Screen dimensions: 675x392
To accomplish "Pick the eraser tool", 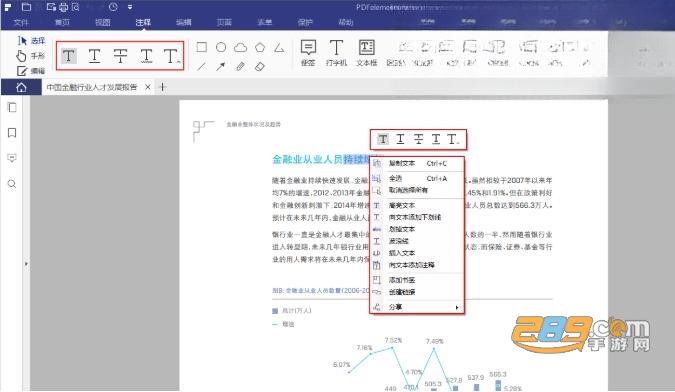I will click(x=260, y=67).
